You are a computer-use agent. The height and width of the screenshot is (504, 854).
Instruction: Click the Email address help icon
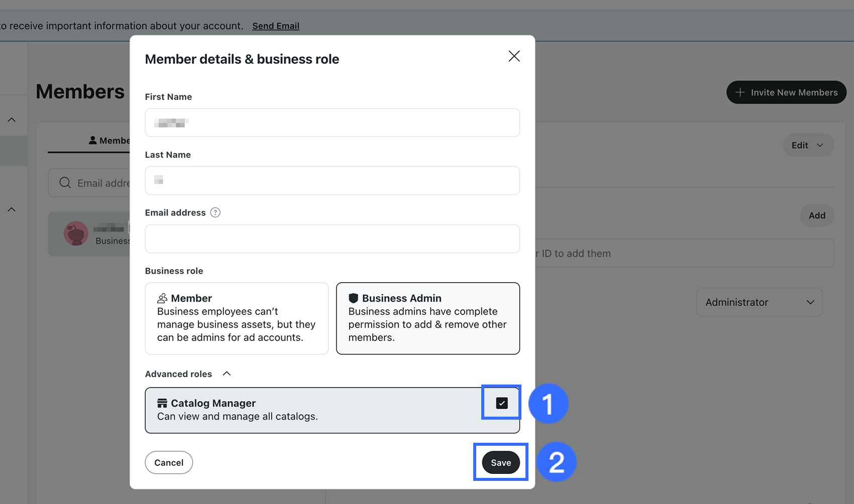tap(215, 212)
